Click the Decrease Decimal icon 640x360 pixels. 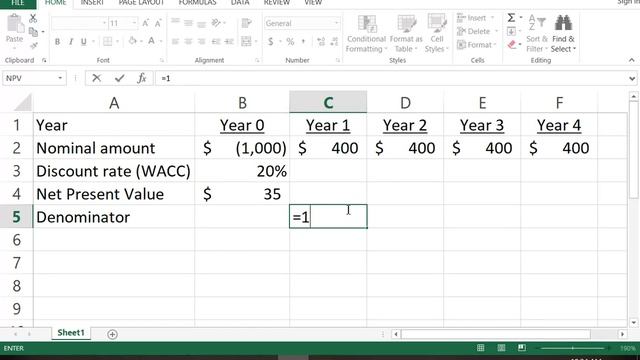pyautogui.click(x=334, y=41)
